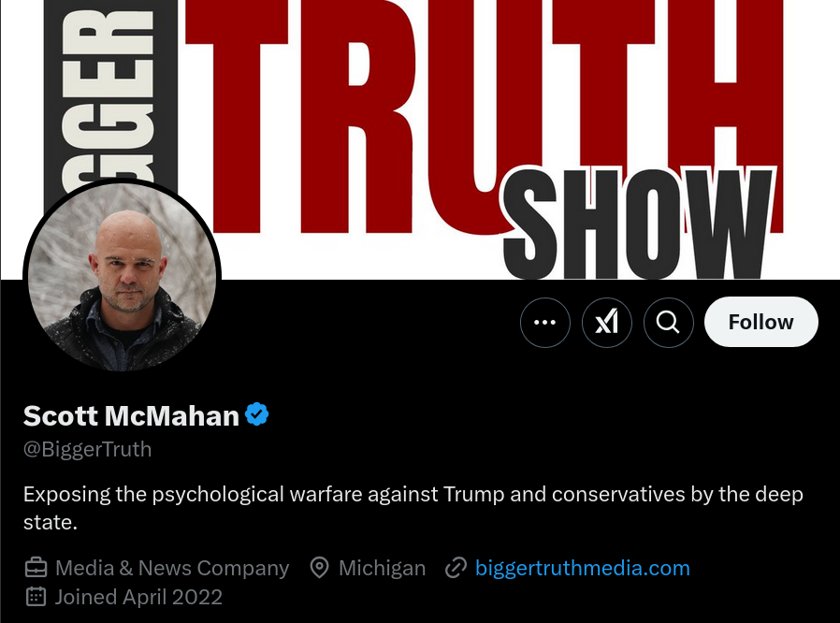View Scott McMahan's profile photo
840x623 pixels.
(123, 276)
